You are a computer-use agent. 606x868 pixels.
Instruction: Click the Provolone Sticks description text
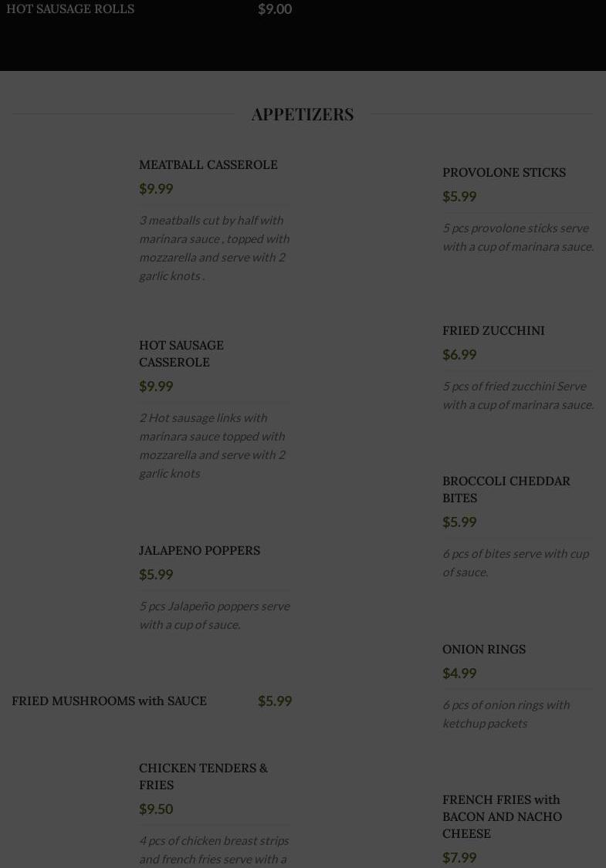point(517,237)
